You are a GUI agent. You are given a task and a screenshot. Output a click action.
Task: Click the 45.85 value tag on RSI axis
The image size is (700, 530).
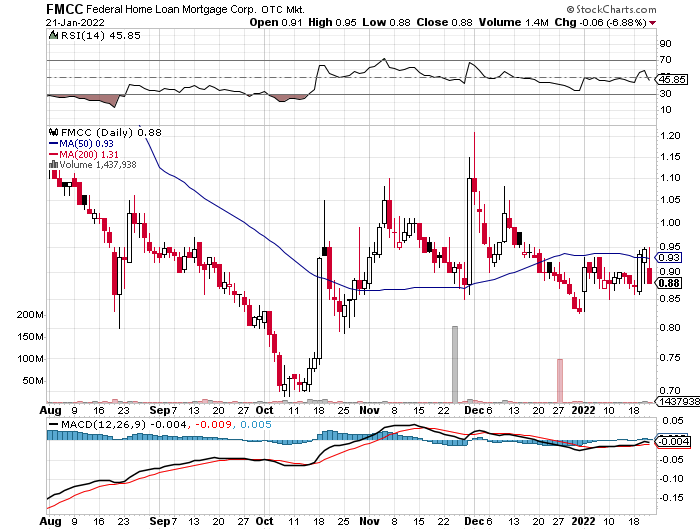[x=672, y=79]
